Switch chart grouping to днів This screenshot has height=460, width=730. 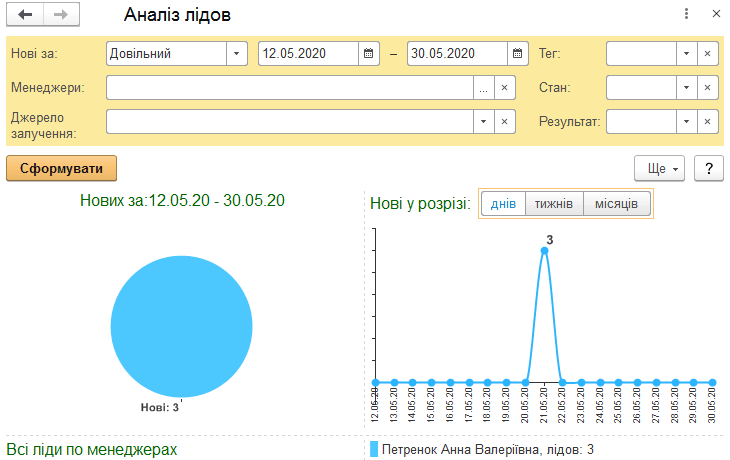pyautogui.click(x=503, y=204)
